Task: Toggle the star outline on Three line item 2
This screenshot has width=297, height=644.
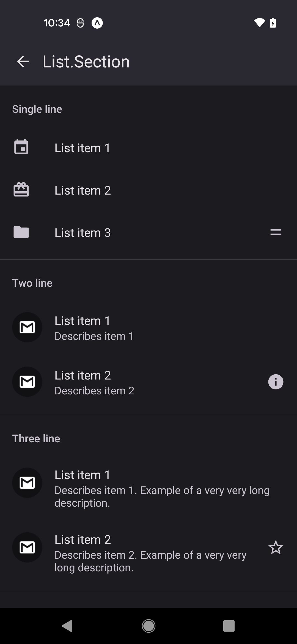Action: [x=276, y=547]
